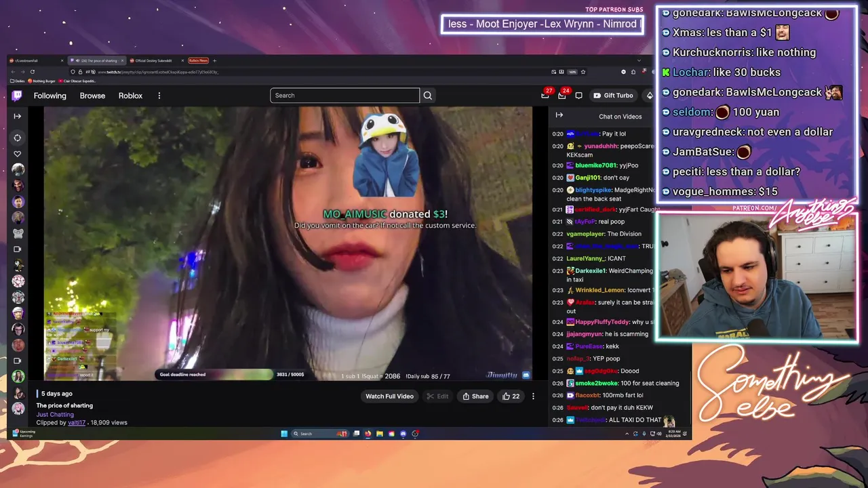Click the clip title The price of sharting
868x488 pixels.
point(64,405)
